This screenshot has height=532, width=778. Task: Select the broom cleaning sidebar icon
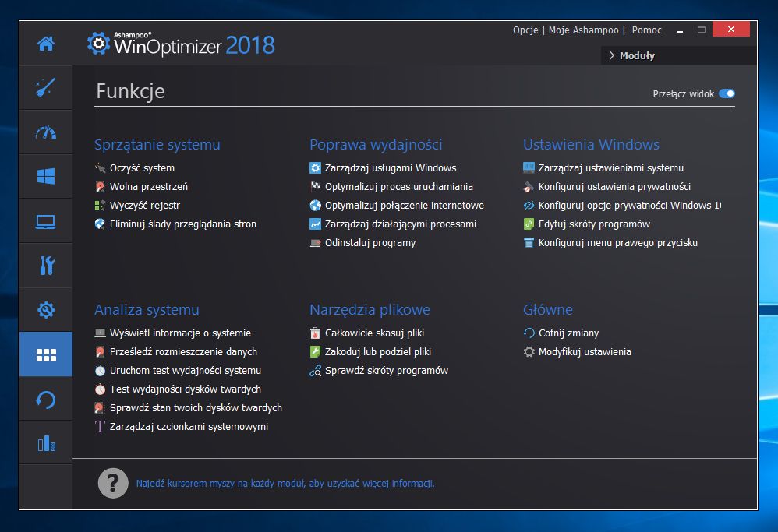tap(46, 88)
